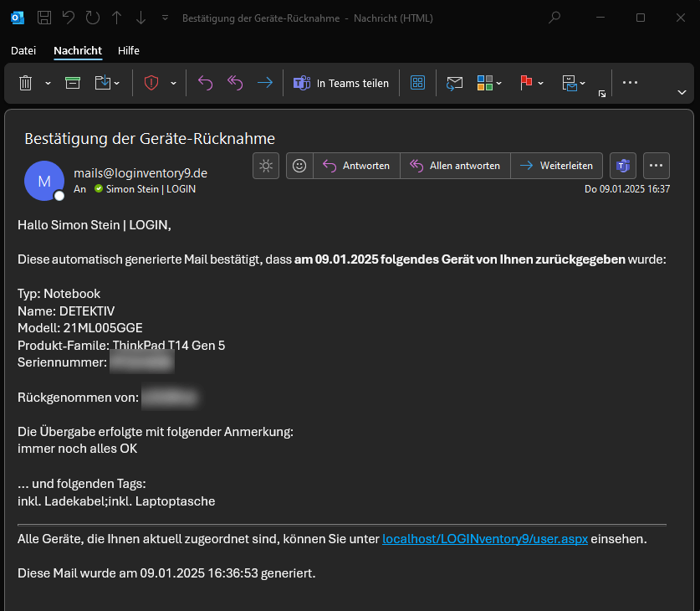This screenshot has width=700, height=611.
Task: Click Allen antworten in message header
Action: [455, 166]
